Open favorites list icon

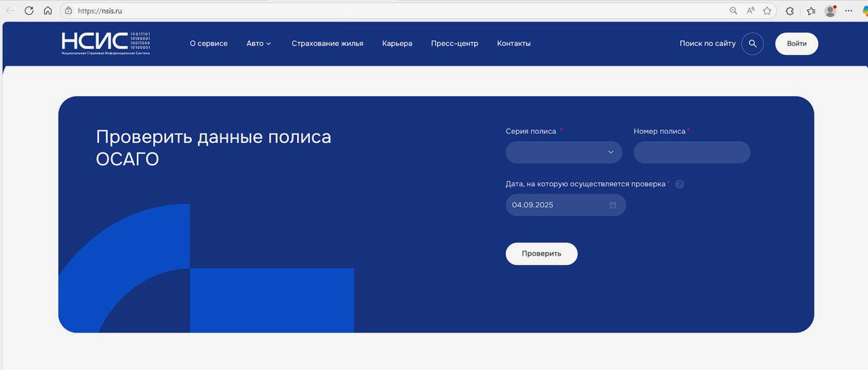click(x=811, y=11)
